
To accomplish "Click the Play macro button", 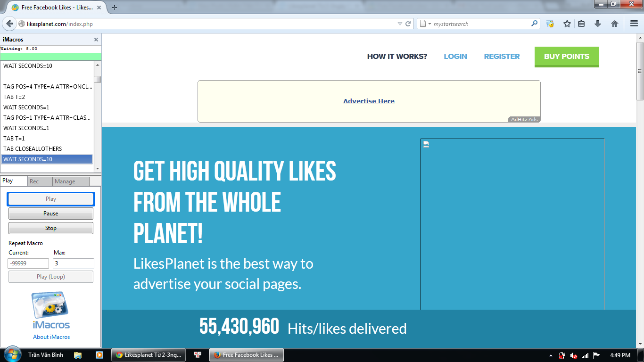I will (51, 199).
